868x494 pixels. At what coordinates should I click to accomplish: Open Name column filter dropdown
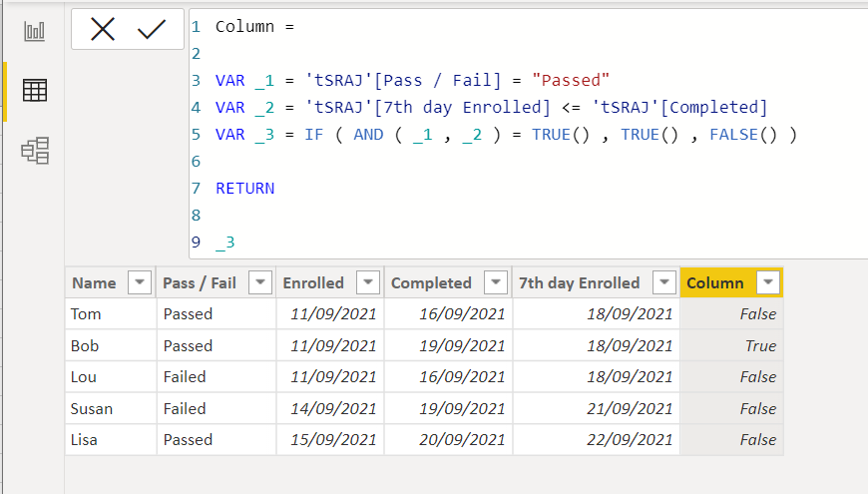click(x=140, y=282)
